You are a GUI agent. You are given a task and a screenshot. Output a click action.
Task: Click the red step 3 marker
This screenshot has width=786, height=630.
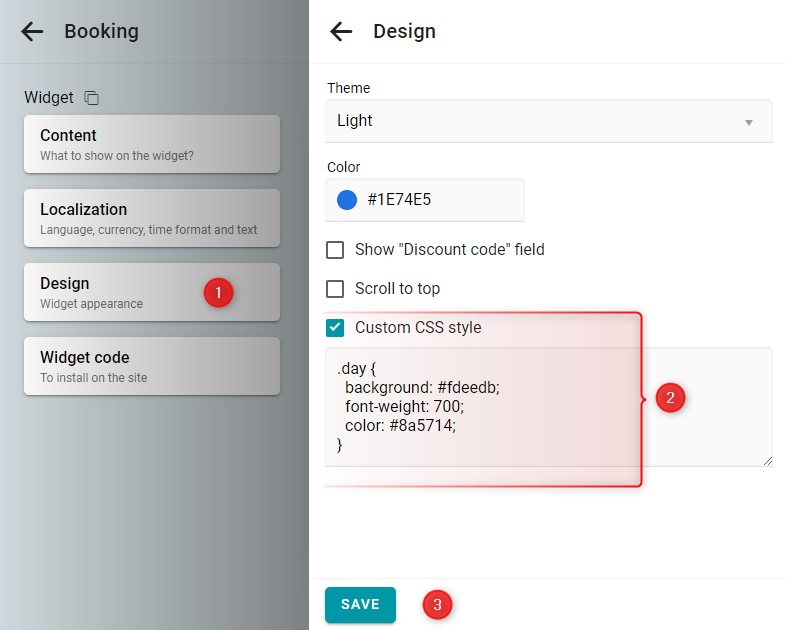(x=437, y=604)
